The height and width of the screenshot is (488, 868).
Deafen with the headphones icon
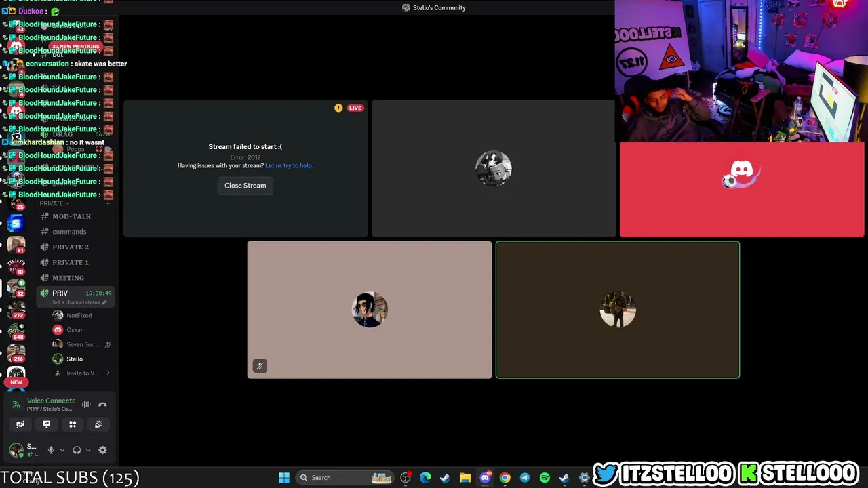click(77, 450)
